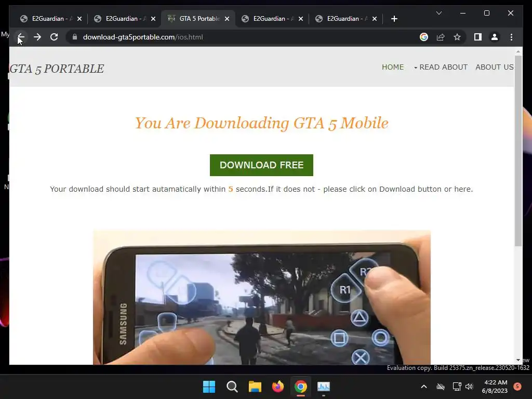
Task: Expand the tab search chevron
Action: (438, 13)
